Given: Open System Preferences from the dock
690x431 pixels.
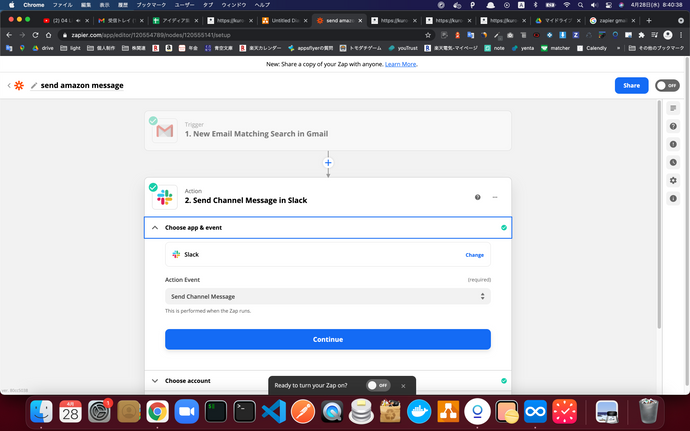Looking at the screenshot, I should coord(99,412).
